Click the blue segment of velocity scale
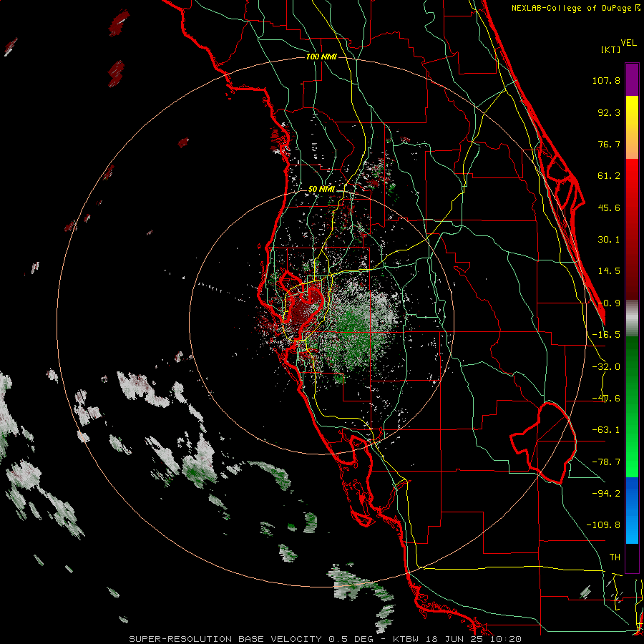Screen dimensions: 644x644 [632, 510]
